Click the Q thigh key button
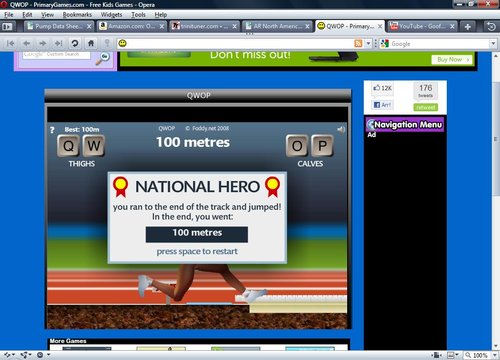Image resolution: width=500 pixels, height=360 pixels. [x=68, y=146]
